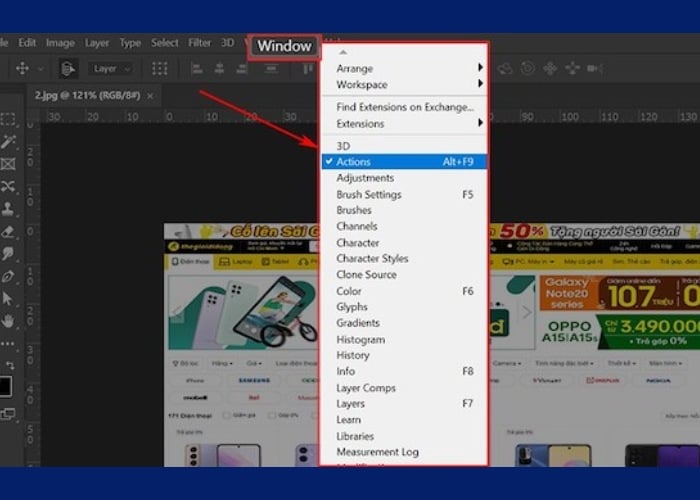Toggle the Layer Comps panel entry
Image resolution: width=700 pixels, height=500 pixels.
pyautogui.click(x=404, y=388)
